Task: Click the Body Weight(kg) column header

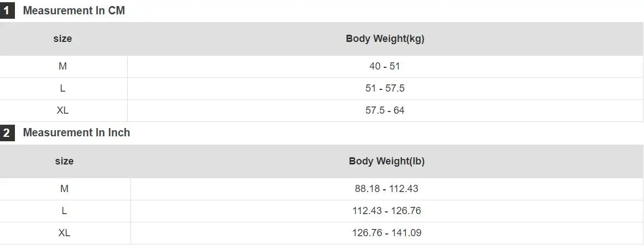Action: pyautogui.click(x=385, y=39)
